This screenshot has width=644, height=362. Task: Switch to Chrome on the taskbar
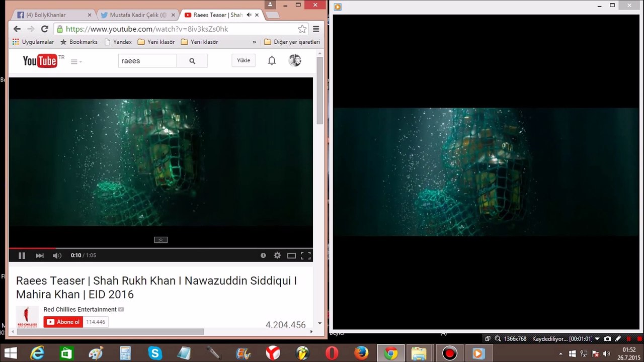pyautogui.click(x=390, y=353)
